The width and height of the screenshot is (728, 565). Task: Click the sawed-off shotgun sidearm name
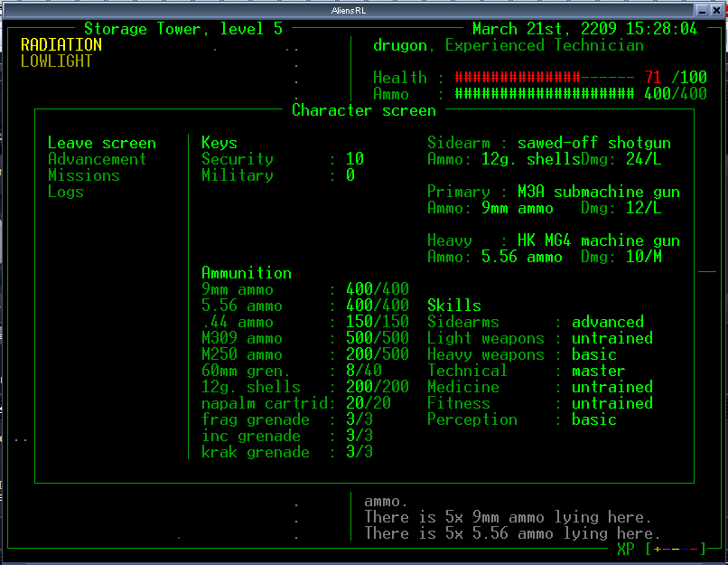(x=594, y=143)
